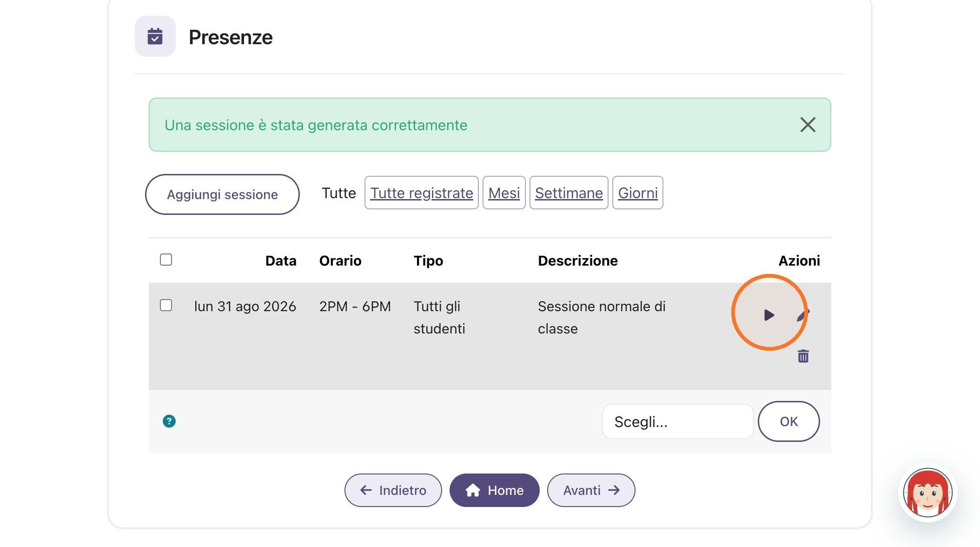Viewport: 980px width, 547px height.
Task: Click the Tutti gli studenti cell
Action: click(x=439, y=318)
